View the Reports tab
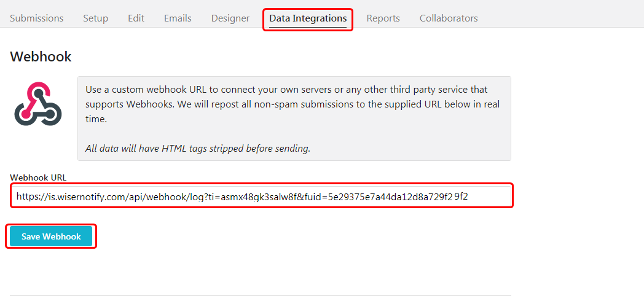This screenshot has width=644, height=304. point(383,18)
